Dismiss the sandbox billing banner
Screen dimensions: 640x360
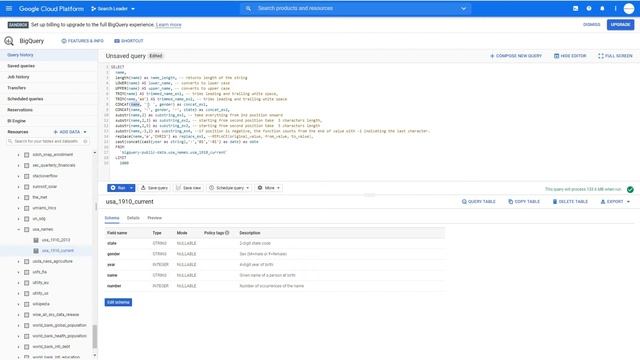pyautogui.click(x=591, y=25)
